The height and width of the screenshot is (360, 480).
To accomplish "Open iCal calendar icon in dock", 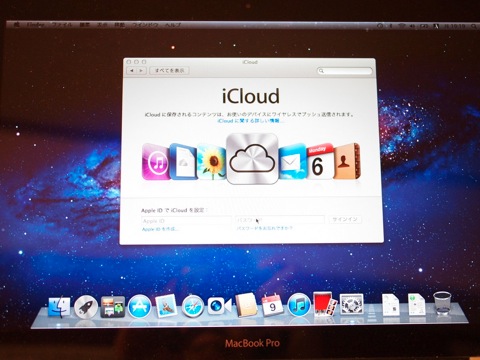I will 272,305.
